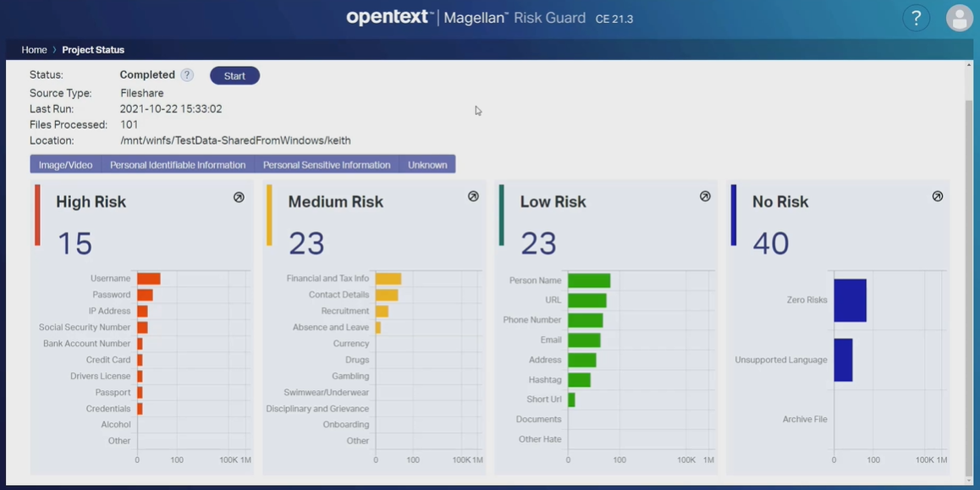This screenshot has height=490, width=980.
Task: Click the Email bar in Low Risk
Action: pyautogui.click(x=585, y=340)
